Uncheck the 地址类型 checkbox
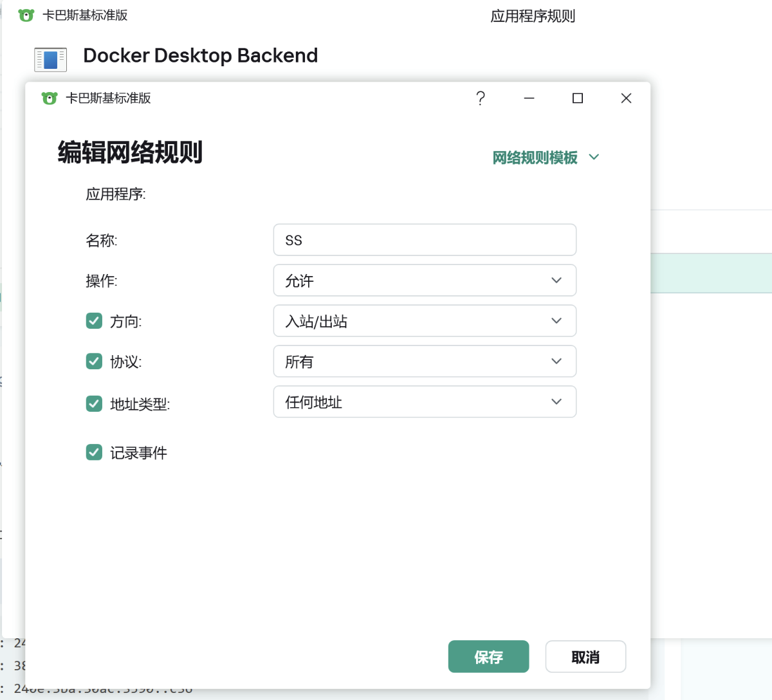Viewport: 772px width, 700px height. click(94, 403)
